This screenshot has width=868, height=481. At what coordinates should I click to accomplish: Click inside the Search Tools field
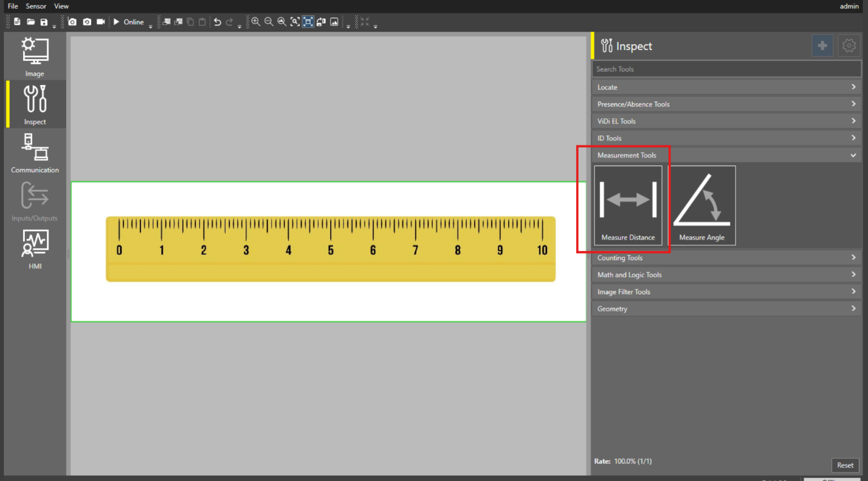pyautogui.click(x=726, y=69)
